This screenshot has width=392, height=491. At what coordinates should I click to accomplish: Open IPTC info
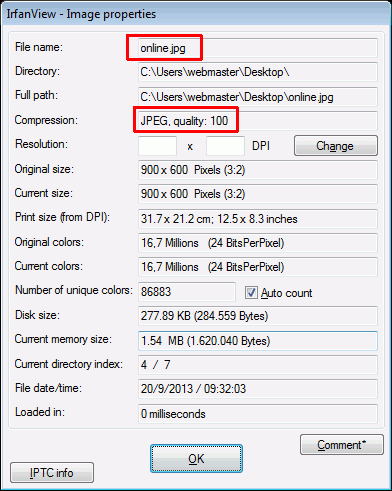tap(52, 473)
